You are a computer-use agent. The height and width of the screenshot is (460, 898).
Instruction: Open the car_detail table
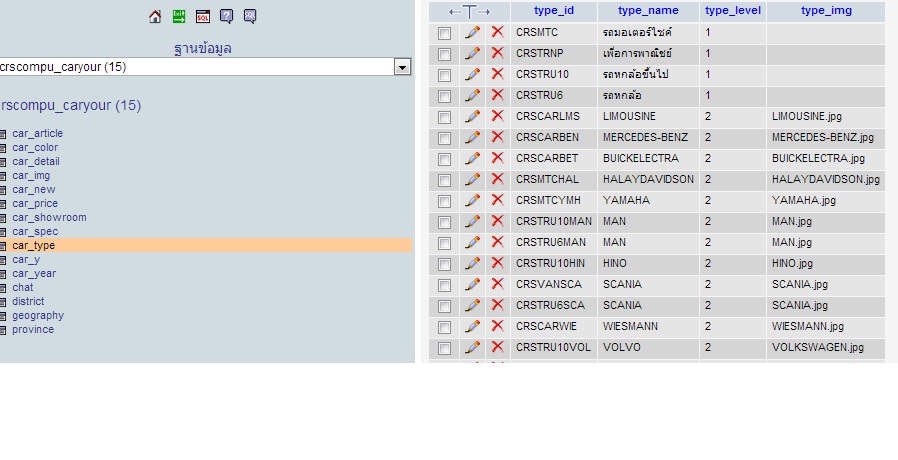(x=36, y=162)
